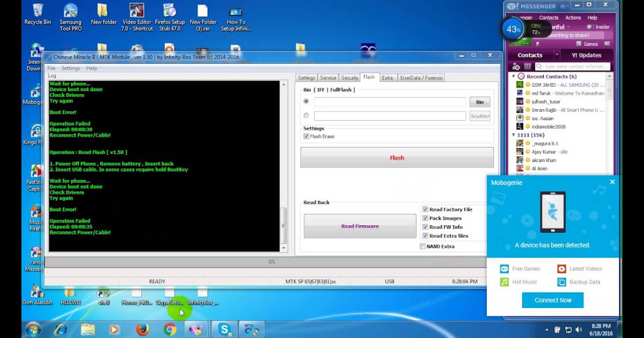This screenshot has height=338, width=644.
Task: Switch to UserData / Forensic tab
Action: coord(421,78)
